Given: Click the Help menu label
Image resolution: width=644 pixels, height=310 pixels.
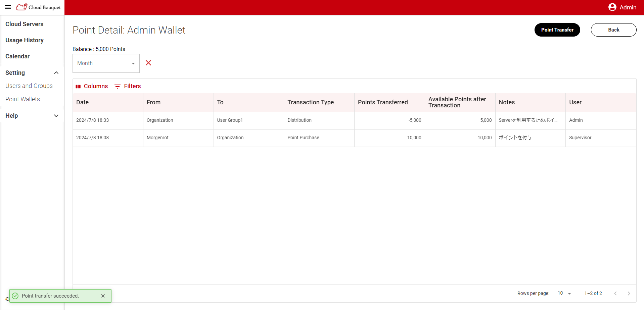Looking at the screenshot, I should pyautogui.click(x=12, y=116).
